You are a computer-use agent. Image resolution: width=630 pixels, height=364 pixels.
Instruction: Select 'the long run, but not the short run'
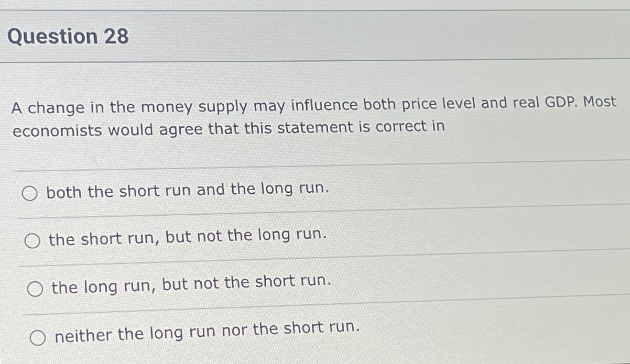(35, 287)
